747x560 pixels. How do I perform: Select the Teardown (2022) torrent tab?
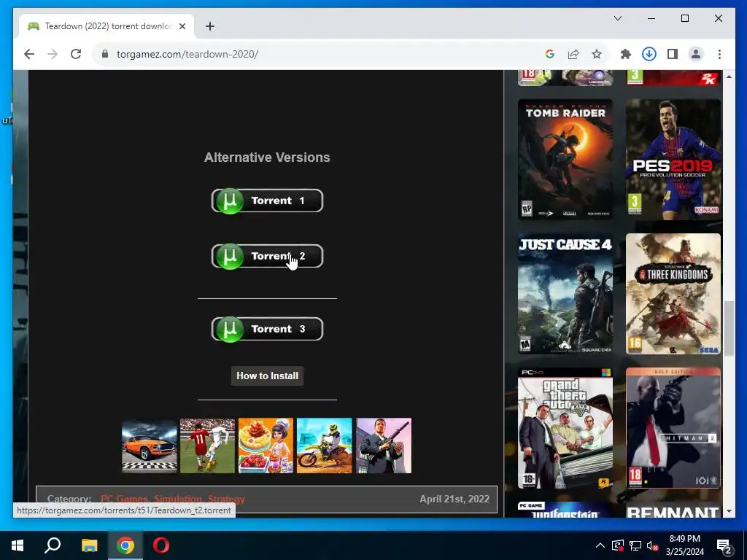point(107,26)
